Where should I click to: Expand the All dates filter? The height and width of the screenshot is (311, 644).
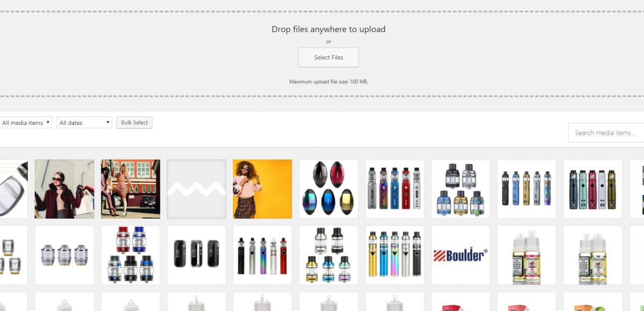pyautogui.click(x=84, y=123)
